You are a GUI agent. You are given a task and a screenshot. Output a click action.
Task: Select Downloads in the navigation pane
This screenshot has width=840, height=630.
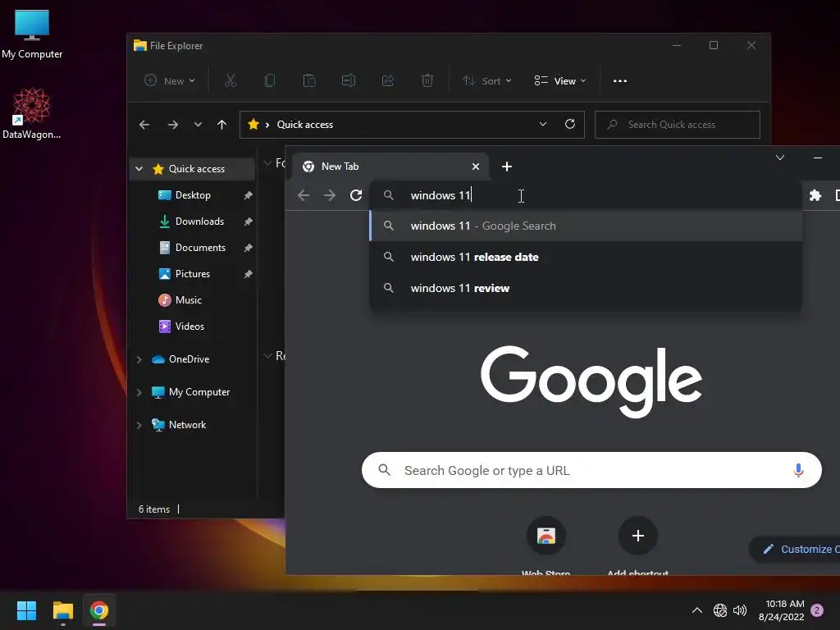tap(199, 221)
